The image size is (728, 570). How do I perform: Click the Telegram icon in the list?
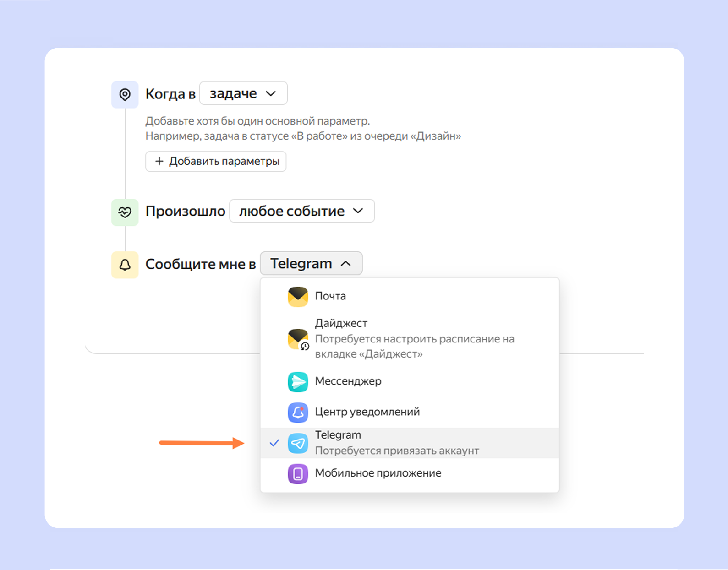click(298, 443)
